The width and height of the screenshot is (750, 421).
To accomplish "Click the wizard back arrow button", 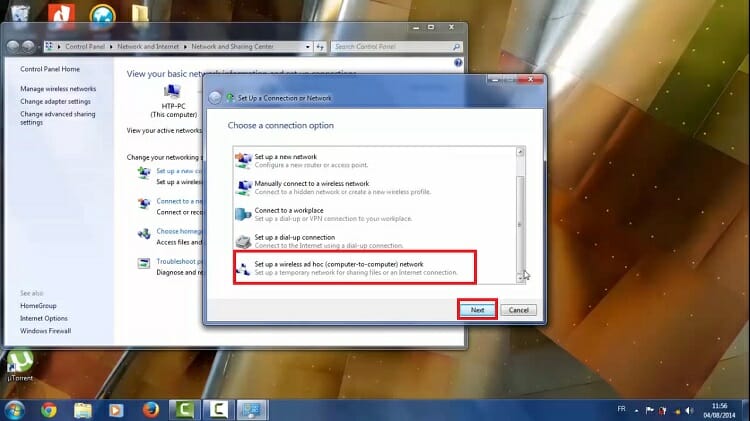I will (215, 98).
